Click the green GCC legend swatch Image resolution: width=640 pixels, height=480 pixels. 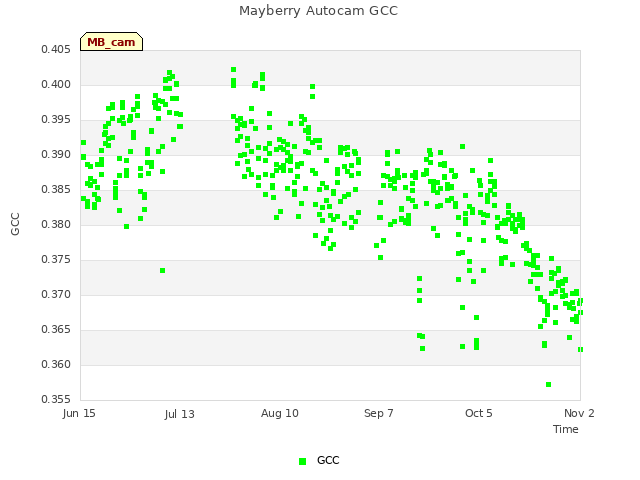[302, 461]
